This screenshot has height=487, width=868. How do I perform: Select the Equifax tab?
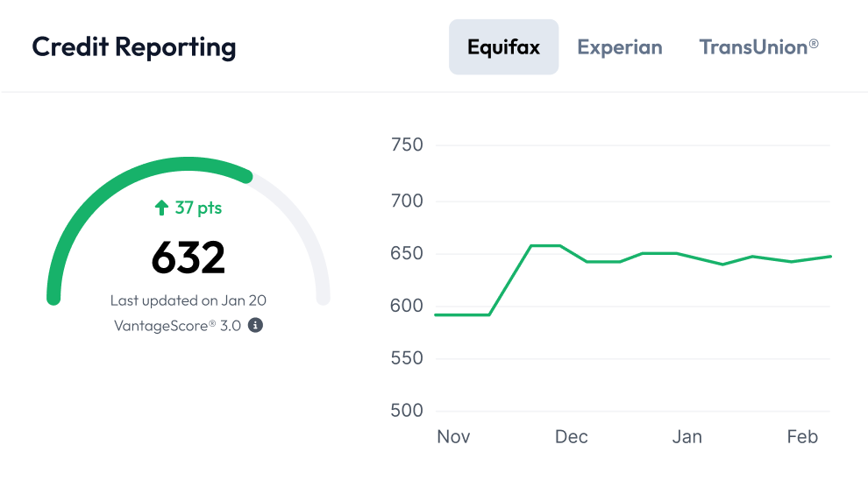point(503,47)
